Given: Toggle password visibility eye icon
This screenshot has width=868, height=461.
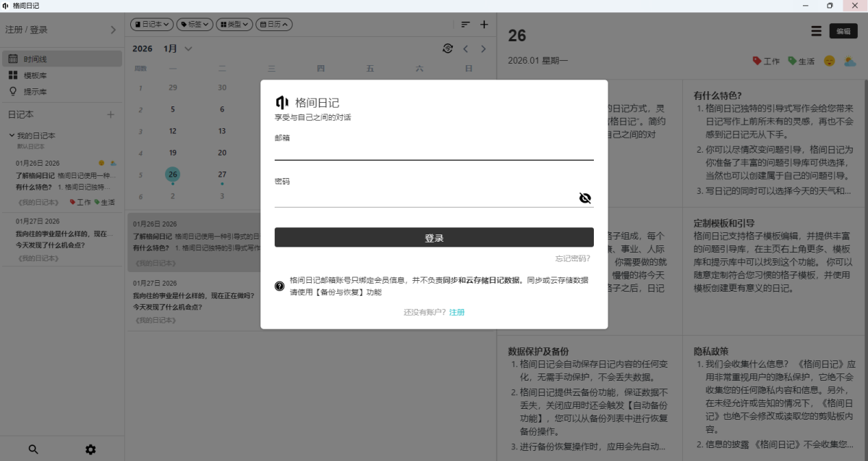Looking at the screenshot, I should point(585,198).
